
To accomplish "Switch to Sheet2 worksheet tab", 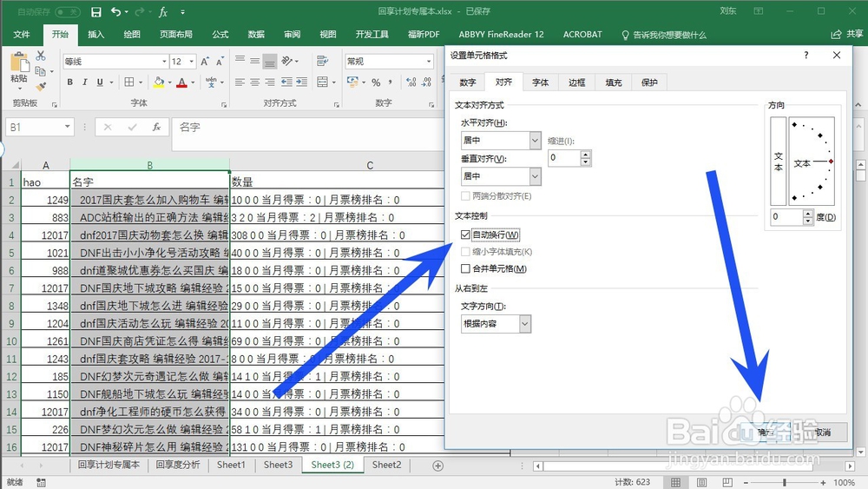I will point(386,466).
